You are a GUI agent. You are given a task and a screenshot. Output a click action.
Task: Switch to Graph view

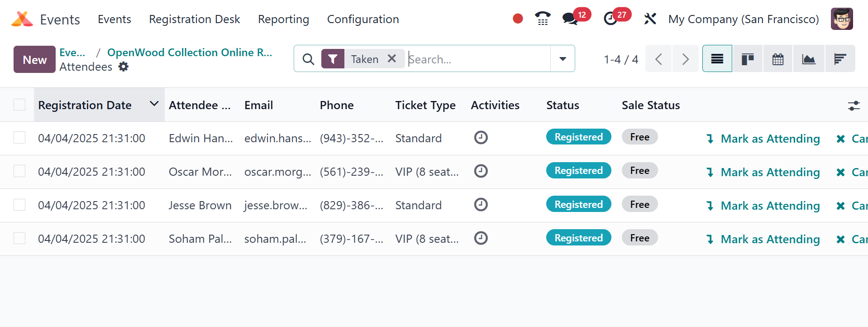809,59
